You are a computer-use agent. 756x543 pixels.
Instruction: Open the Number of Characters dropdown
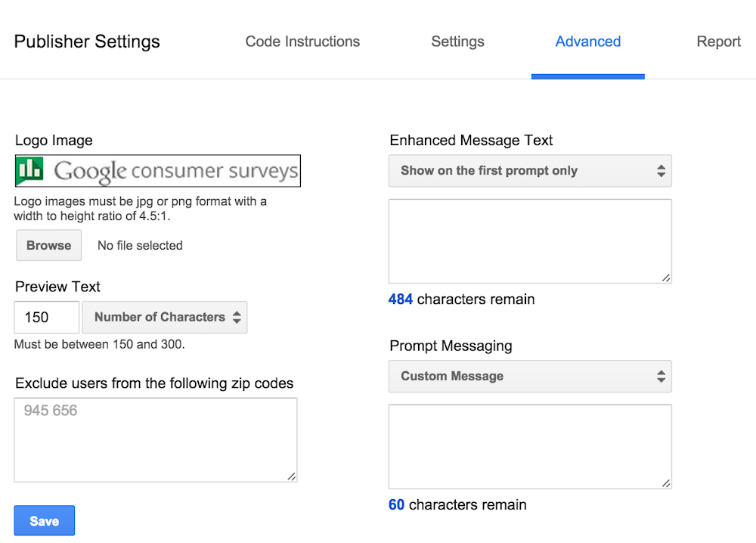tap(165, 318)
